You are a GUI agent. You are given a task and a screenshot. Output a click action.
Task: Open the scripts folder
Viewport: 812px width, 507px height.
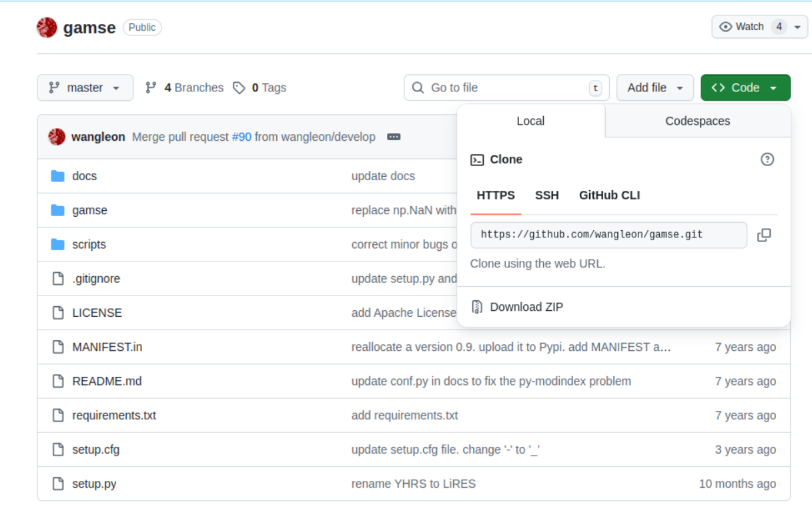tap(89, 244)
